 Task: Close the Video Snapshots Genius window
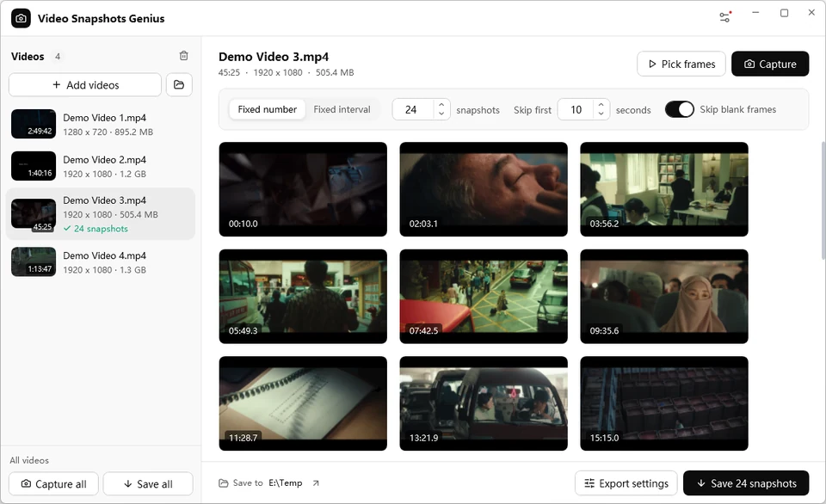click(x=811, y=13)
